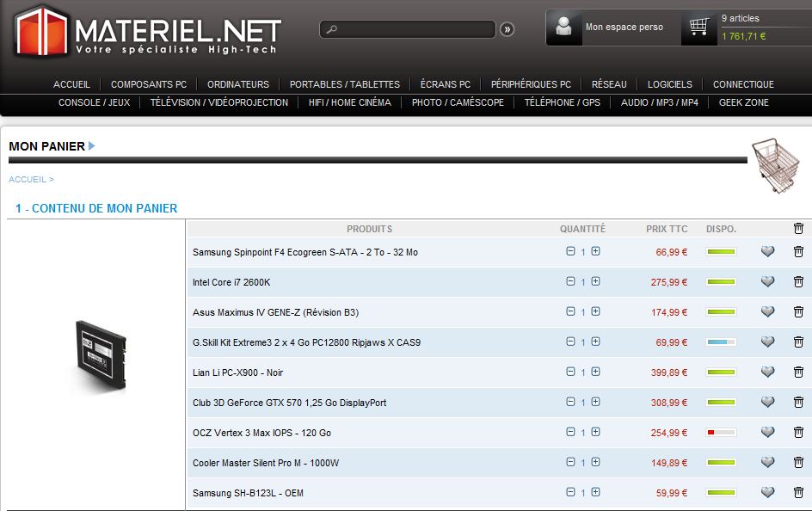Click the SSD product thumbnail image

point(100,354)
